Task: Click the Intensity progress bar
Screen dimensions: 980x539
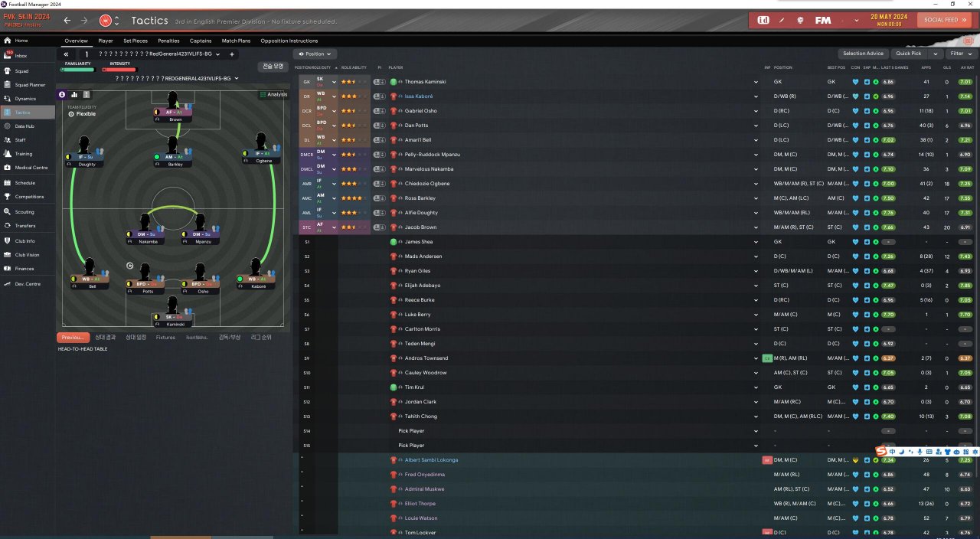Action: [119, 70]
